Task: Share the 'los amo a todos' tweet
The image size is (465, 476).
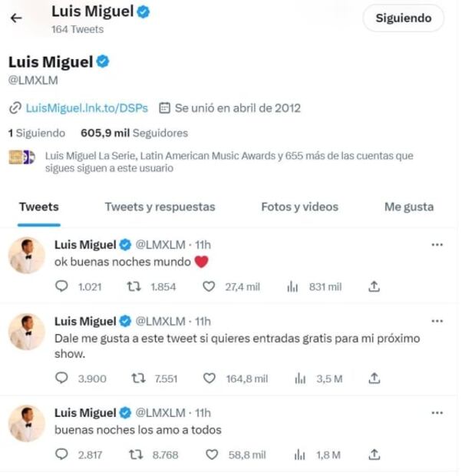Action: click(374, 455)
